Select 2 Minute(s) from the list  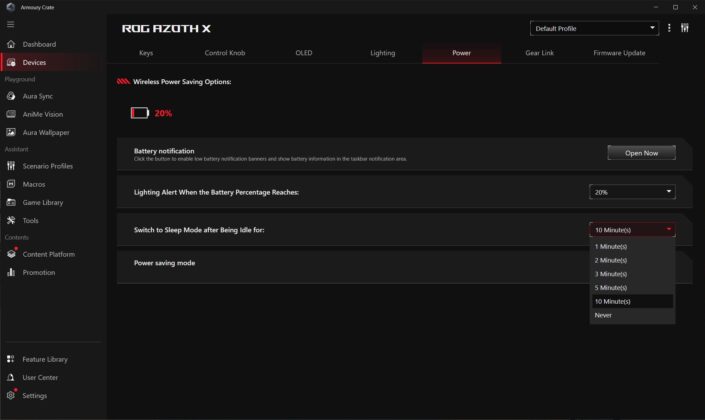coord(632,260)
